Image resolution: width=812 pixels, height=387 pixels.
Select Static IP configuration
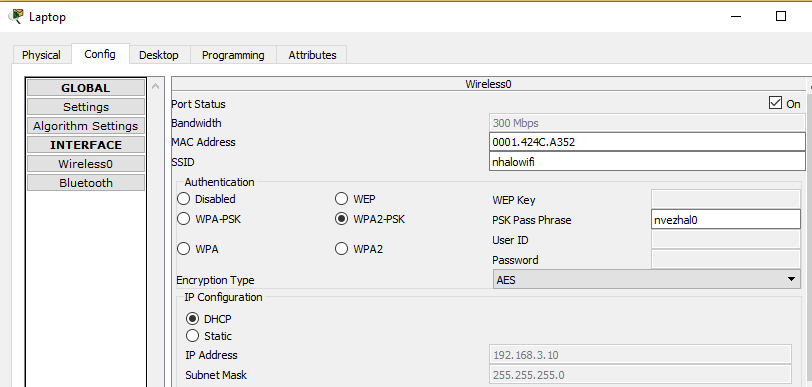(192, 336)
